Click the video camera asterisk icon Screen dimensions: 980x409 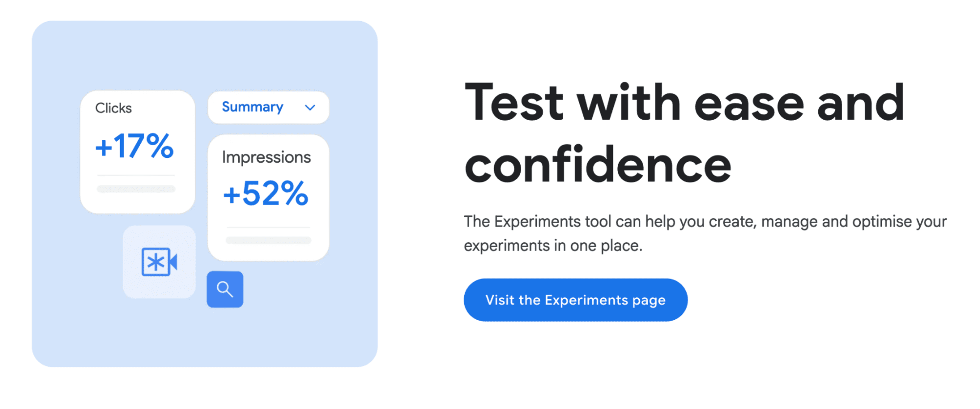click(159, 262)
